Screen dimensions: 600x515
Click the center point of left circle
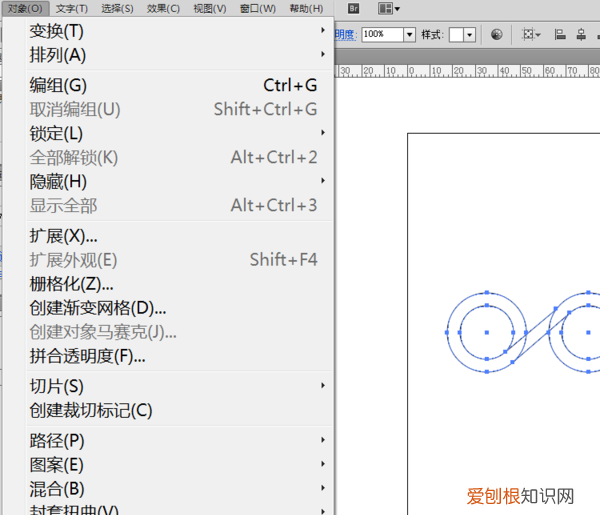point(486,331)
